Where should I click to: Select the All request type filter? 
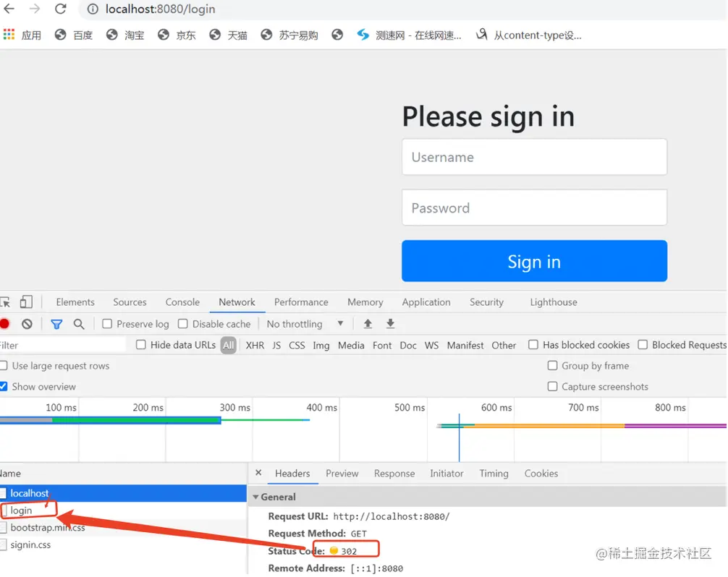pyautogui.click(x=228, y=345)
